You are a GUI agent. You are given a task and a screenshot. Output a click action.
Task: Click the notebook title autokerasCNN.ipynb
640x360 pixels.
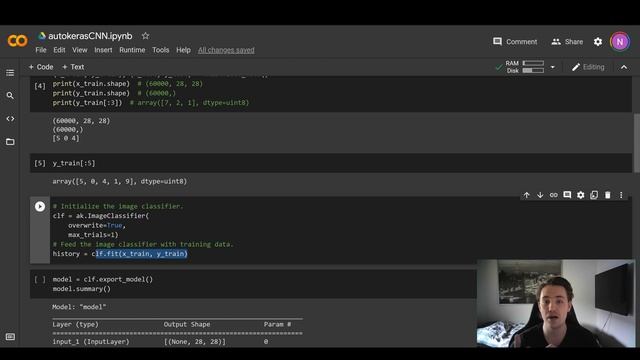click(90, 36)
